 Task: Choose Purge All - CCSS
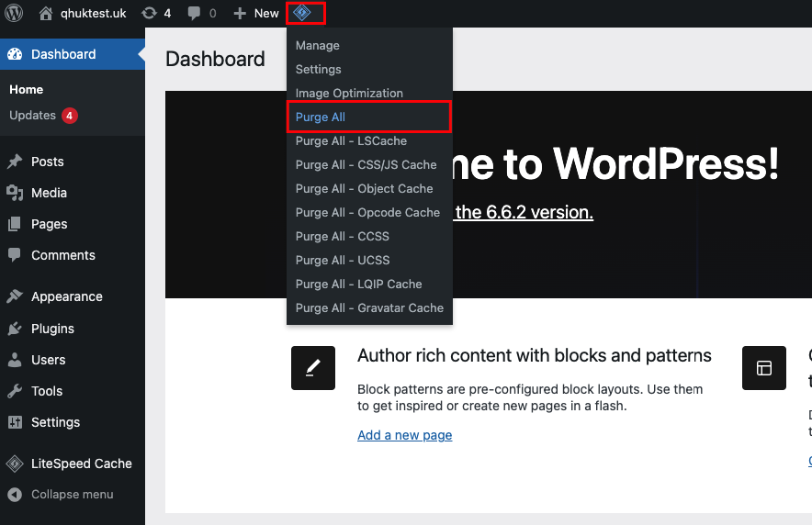(343, 236)
